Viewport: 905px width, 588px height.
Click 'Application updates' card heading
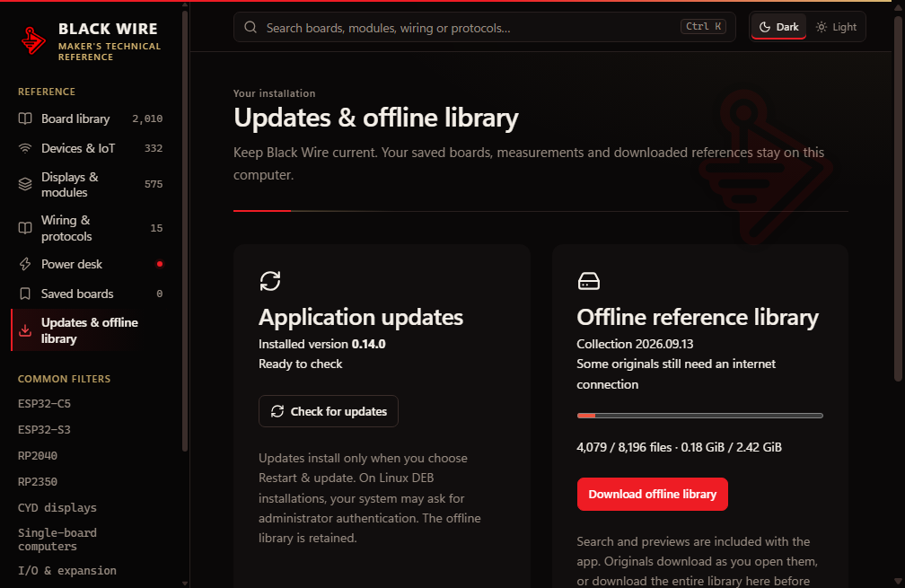(361, 318)
